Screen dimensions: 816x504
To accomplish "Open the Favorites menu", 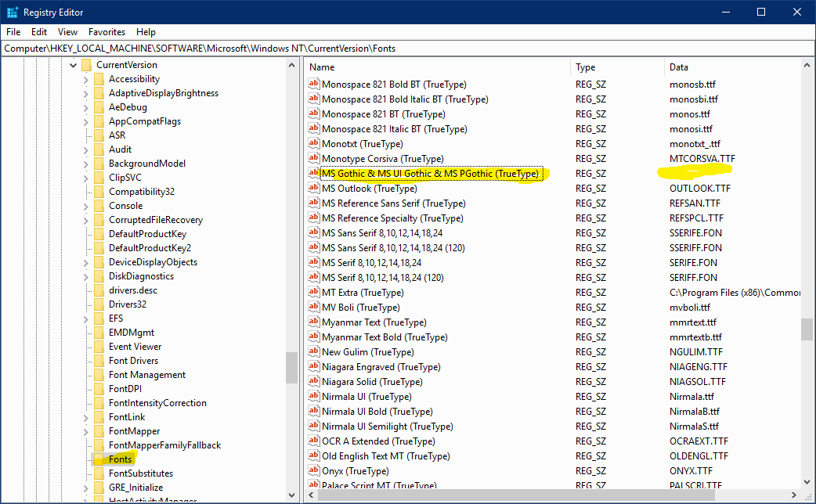I will [107, 32].
